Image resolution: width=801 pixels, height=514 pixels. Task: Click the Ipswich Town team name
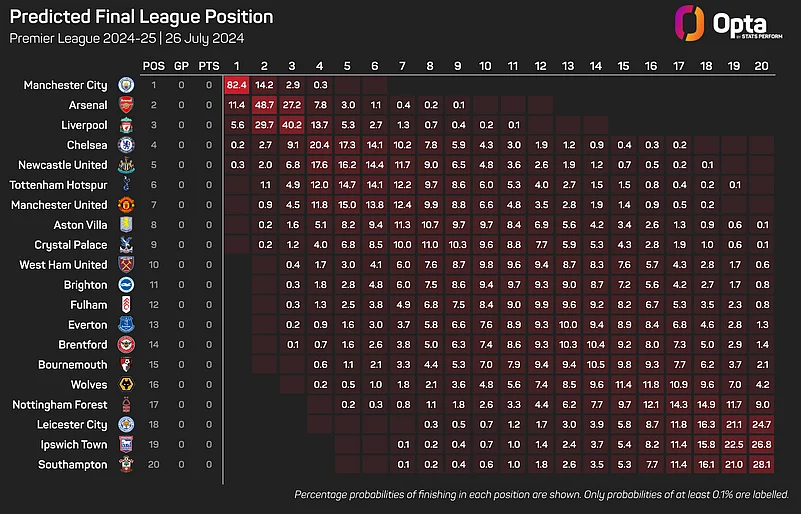75,445
